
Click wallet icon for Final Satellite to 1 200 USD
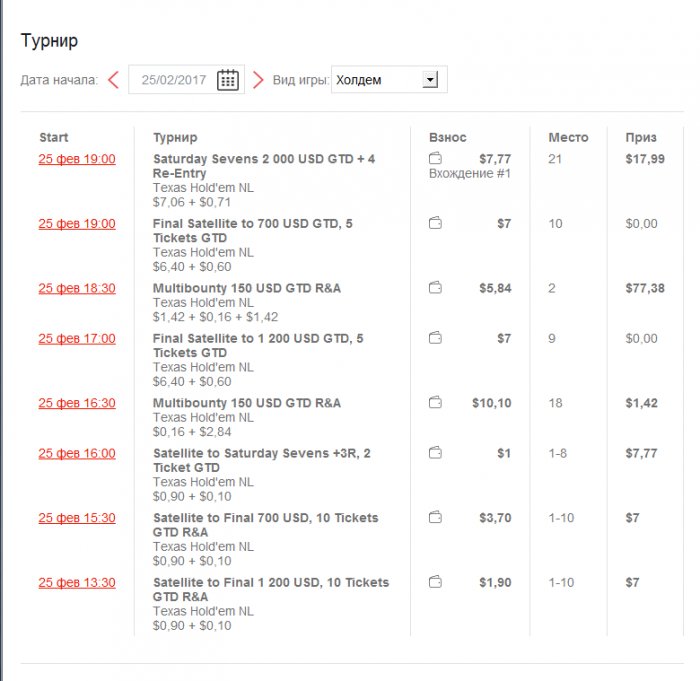tap(435, 339)
